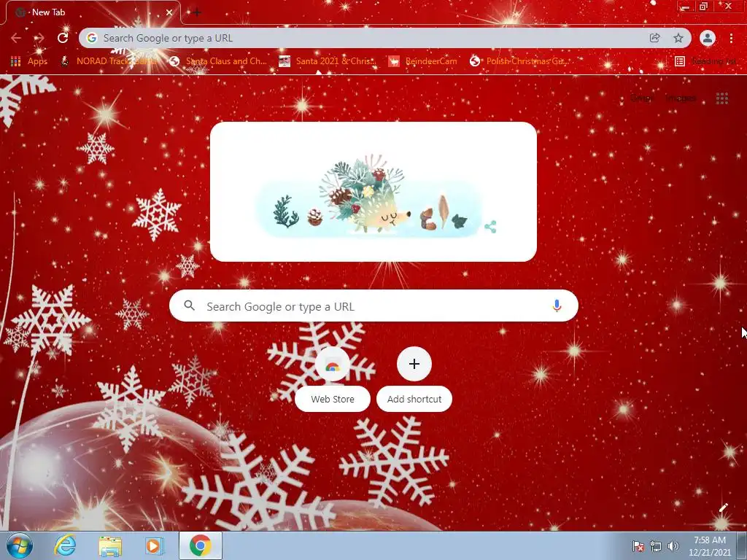The width and height of the screenshot is (747, 560).
Task: Share the doodle with its share icon
Action: click(x=490, y=227)
